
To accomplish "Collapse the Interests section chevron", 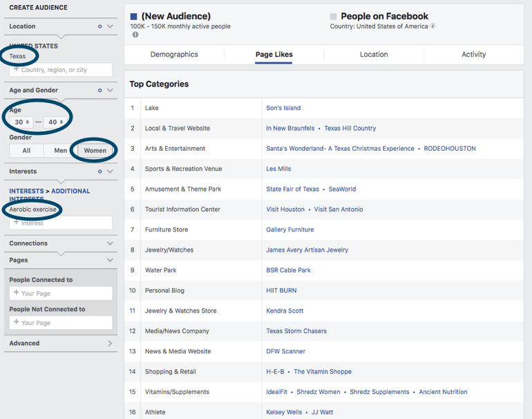I will [110, 171].
